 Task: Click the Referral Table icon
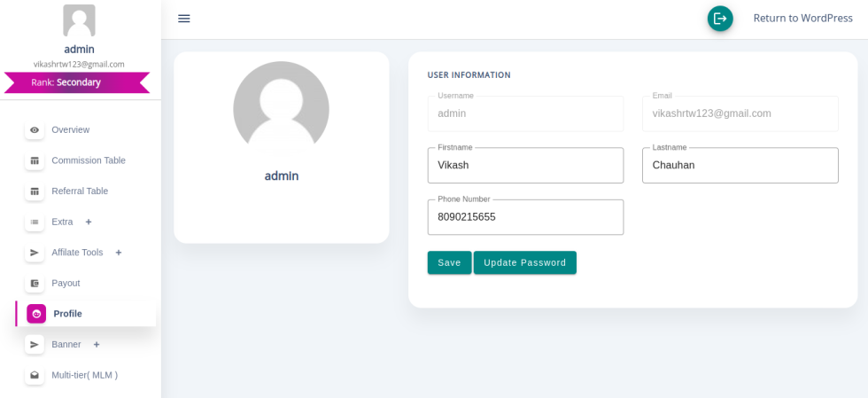coord(35,191)
